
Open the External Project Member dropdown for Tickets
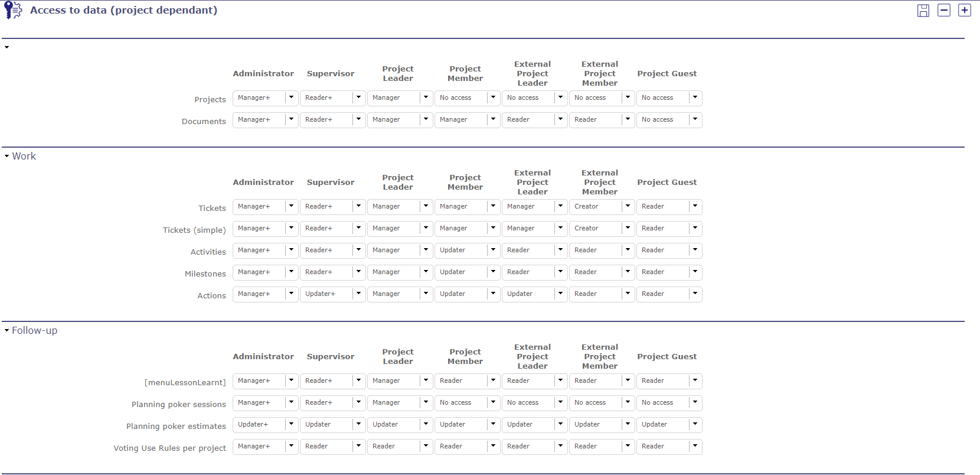(x=627, y=207)
